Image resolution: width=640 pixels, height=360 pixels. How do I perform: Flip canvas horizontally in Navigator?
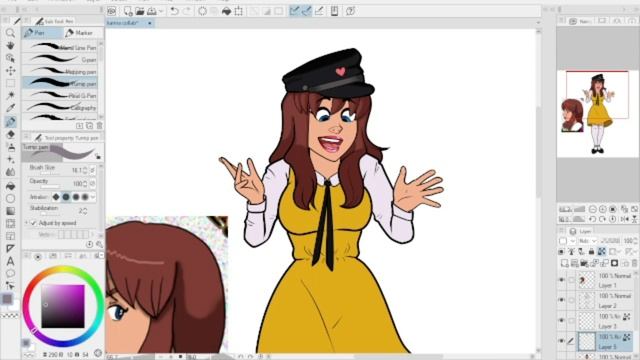click(x=624, y=219)
